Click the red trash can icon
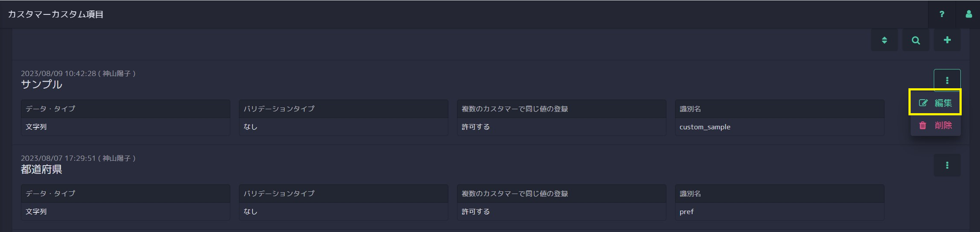This screenshot has height=232, width=980. [x=923, y=125]
